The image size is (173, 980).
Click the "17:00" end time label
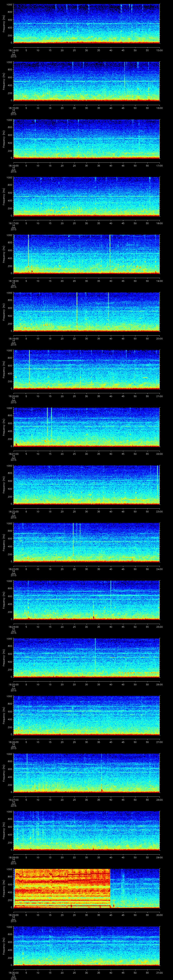pos(160,165)
